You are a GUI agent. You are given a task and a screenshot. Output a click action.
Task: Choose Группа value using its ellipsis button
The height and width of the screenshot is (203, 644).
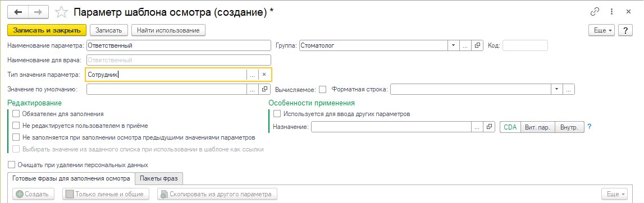465,45
